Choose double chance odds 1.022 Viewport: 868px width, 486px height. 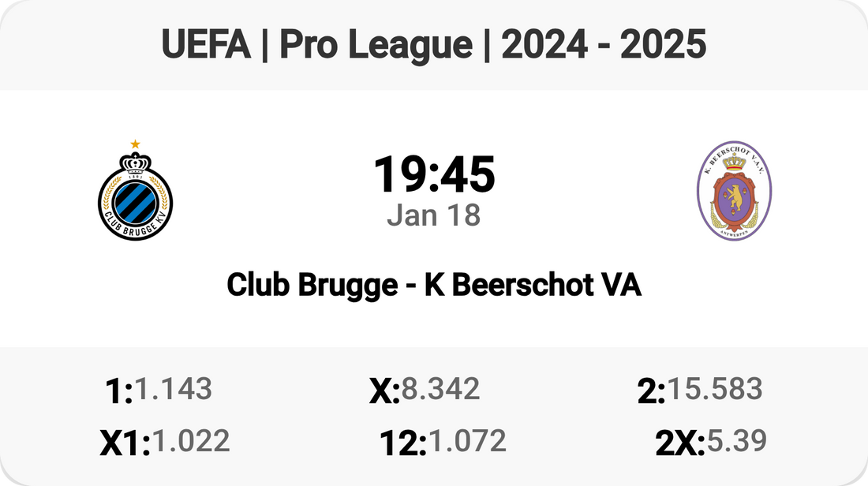(x=191, y=441)
